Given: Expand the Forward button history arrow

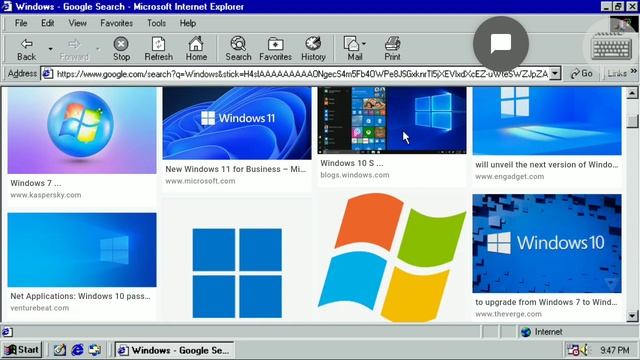Looking at the screenshot, I should pos(98,49).
